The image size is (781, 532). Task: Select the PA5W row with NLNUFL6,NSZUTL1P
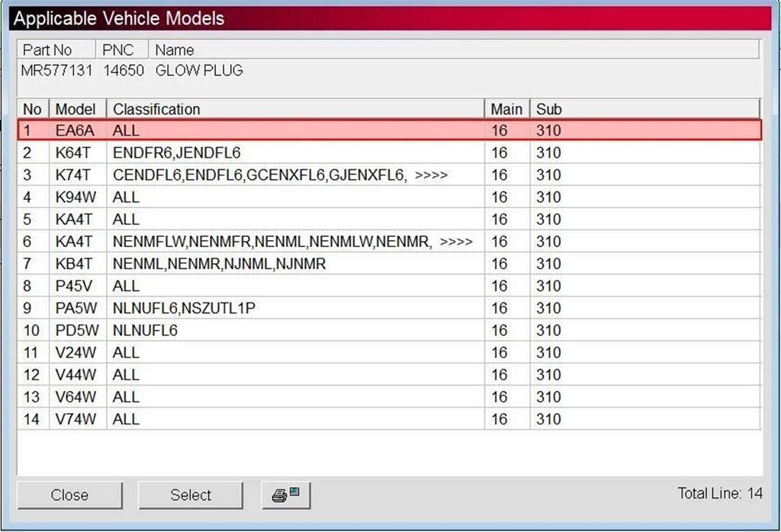point(75,308)
